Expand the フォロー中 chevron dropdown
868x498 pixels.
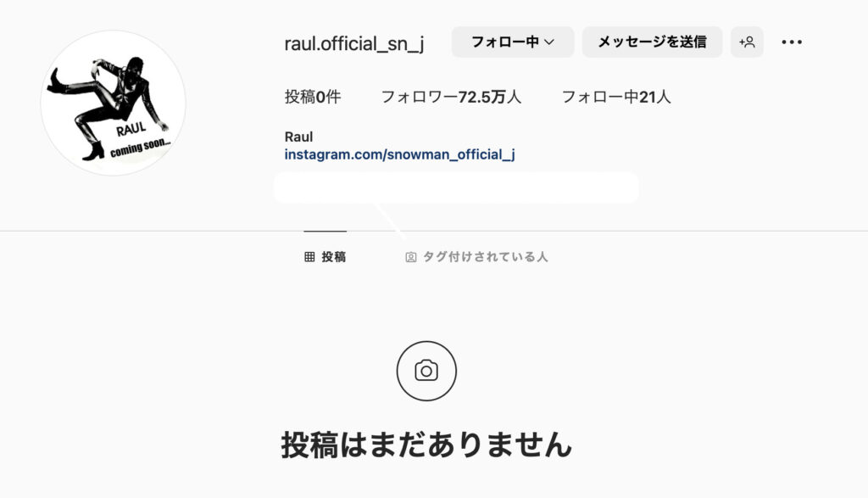click(x=549, y=42)
